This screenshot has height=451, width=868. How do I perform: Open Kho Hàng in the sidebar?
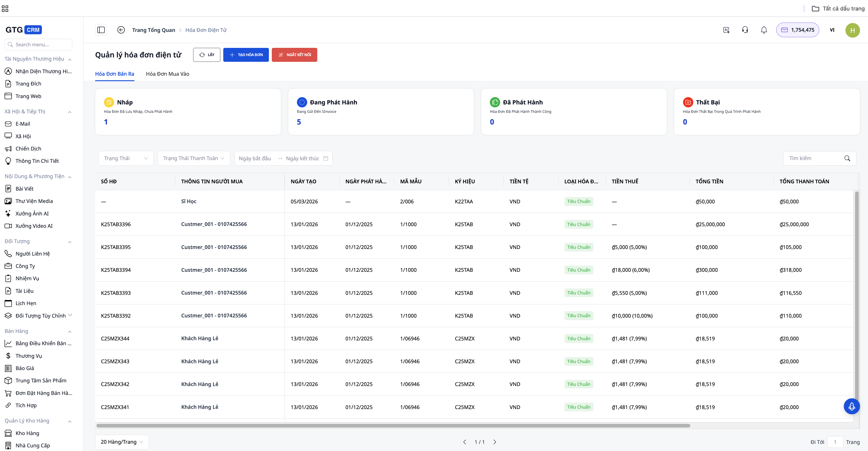click(27, 433)
